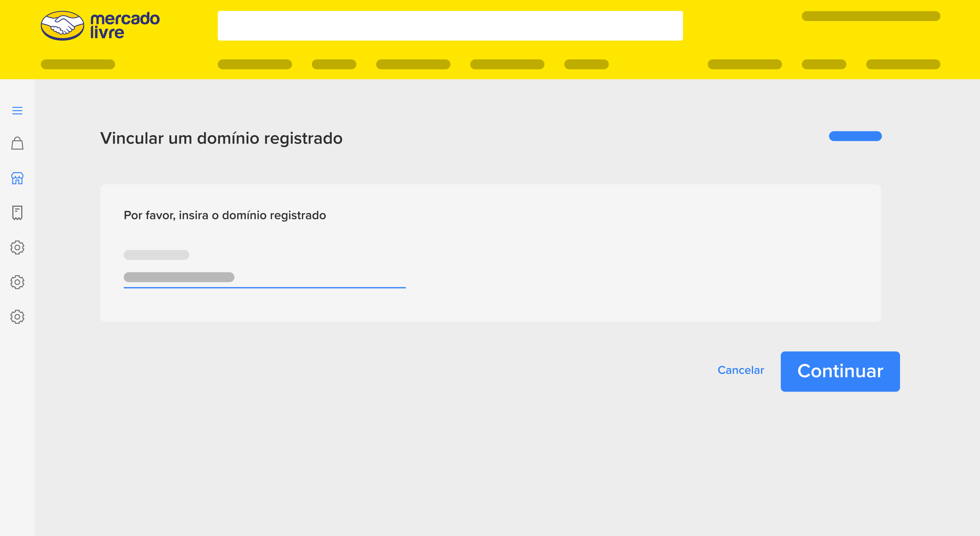Click the Mercado Livre logo
Image resolution: width=980 pixels, height=536 pixels.
pyautogui.click(x=100, y=26)
